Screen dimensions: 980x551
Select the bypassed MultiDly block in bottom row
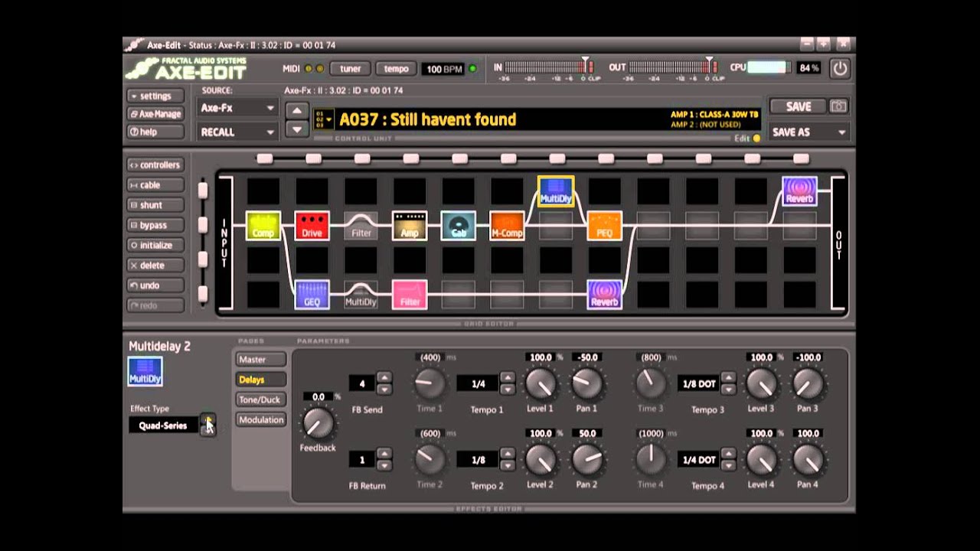click(x=361, y=295)
